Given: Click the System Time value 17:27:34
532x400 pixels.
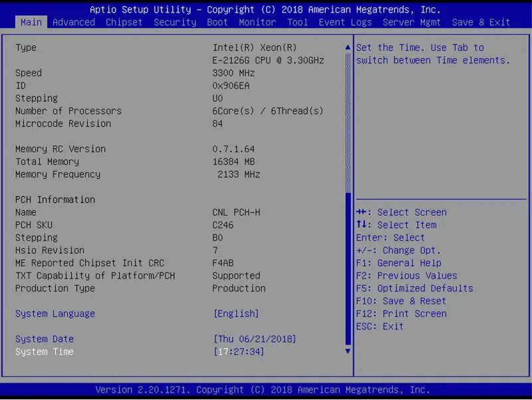Looking at the screenshot, I should click(239, 351).
